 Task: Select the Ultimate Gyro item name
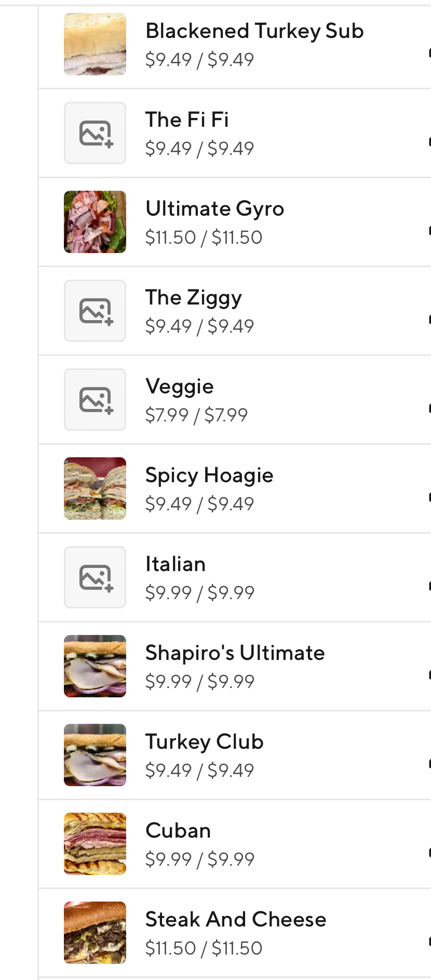pyautogui.click(x=214, y=209)
